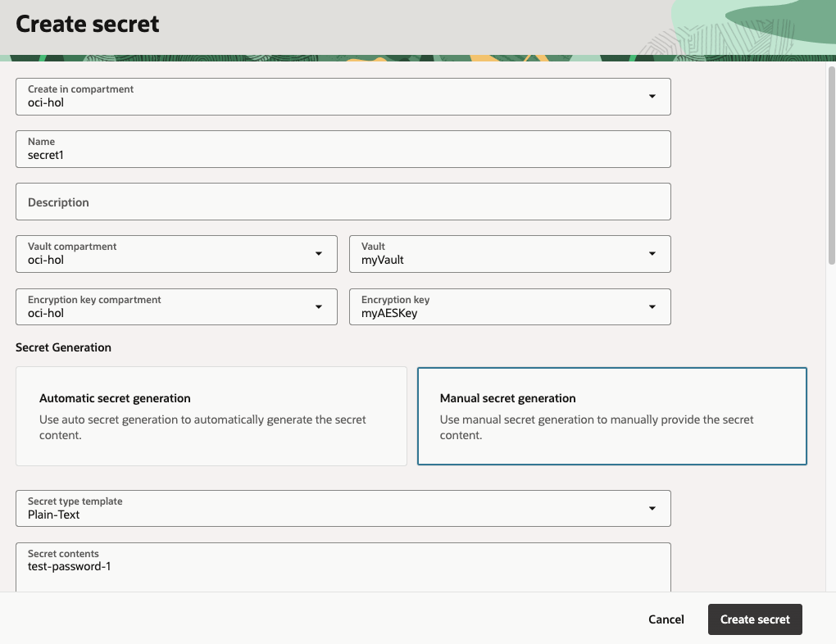Choose Manual secret generation card
The image size is (836, 644).
click(x=611, y=416)
